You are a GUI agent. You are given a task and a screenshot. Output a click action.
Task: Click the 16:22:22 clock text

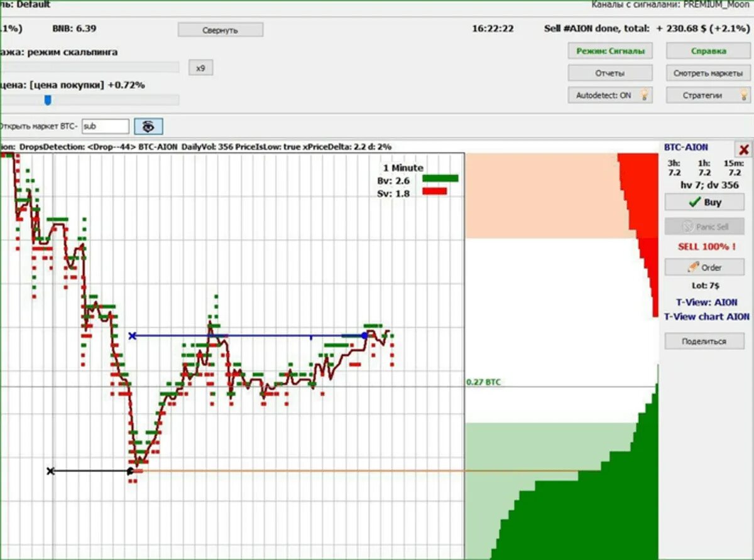pyautogui.click(x=493, y=29)
